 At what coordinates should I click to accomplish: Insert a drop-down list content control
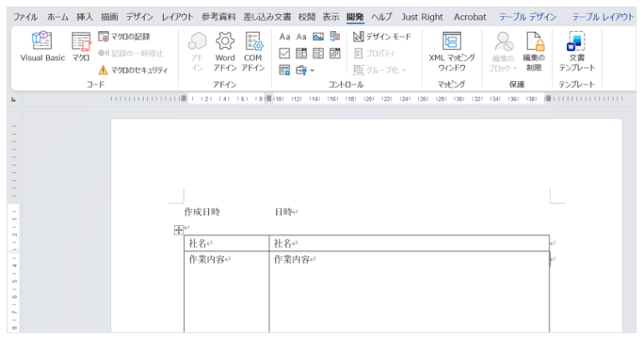(x=318, y=54)
